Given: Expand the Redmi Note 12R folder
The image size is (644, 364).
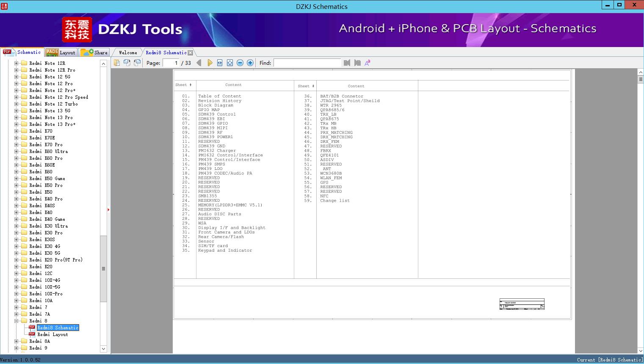Looking at the screenshot, I should pos(16,63).
